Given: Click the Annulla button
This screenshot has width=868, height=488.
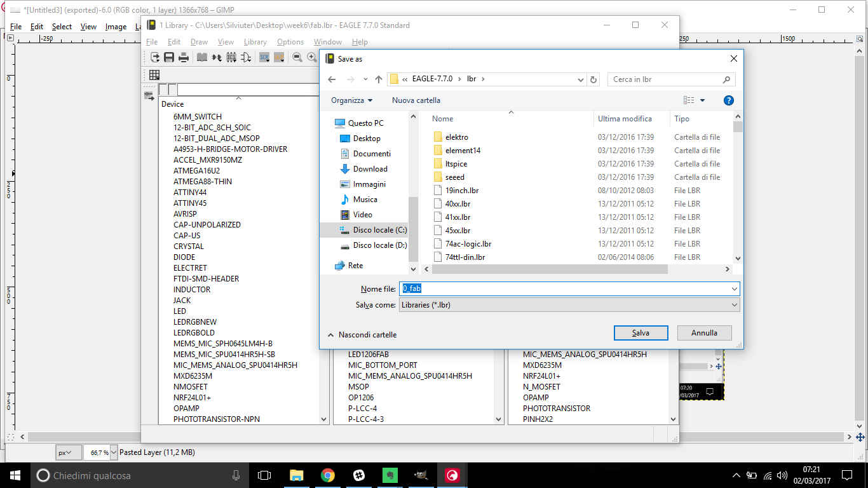Looking at the screenshot, I should (x=704, y=333).
